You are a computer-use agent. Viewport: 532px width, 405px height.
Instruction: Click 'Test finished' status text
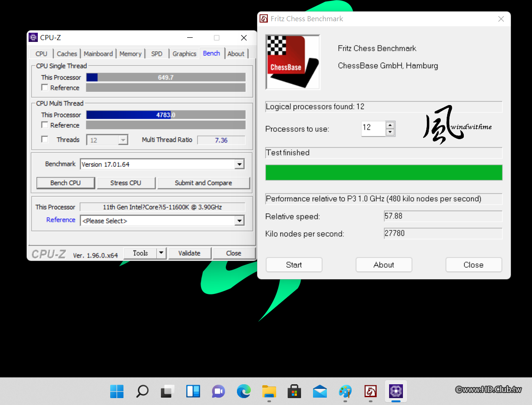click(287, 153)
